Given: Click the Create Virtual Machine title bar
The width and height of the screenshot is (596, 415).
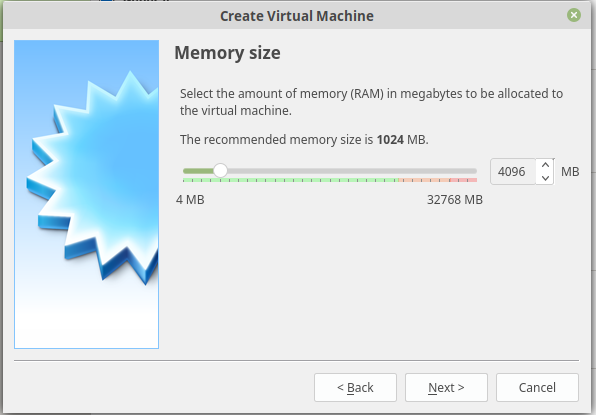Looking at the screenshot, I should coord(297,16).
